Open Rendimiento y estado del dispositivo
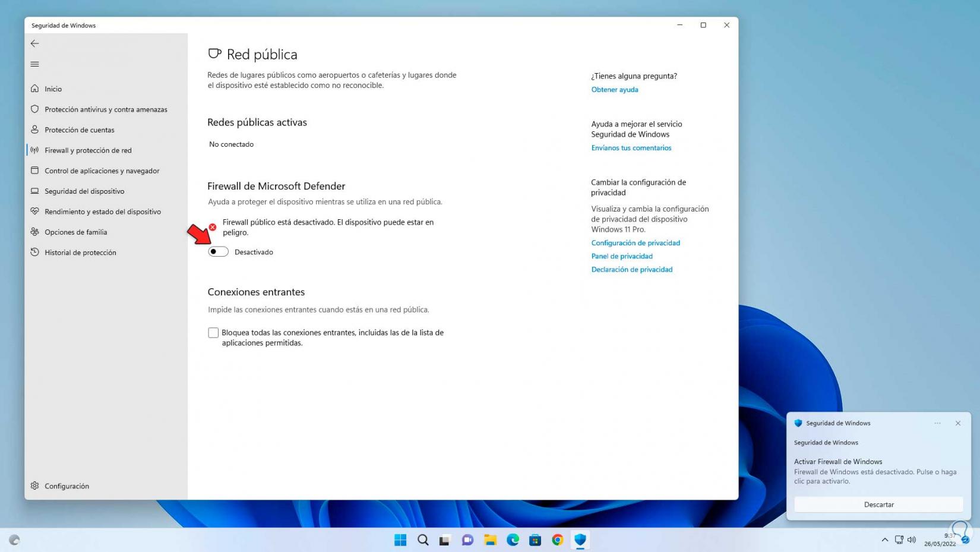This screenshot has width=980, height=552. (106, 212)
